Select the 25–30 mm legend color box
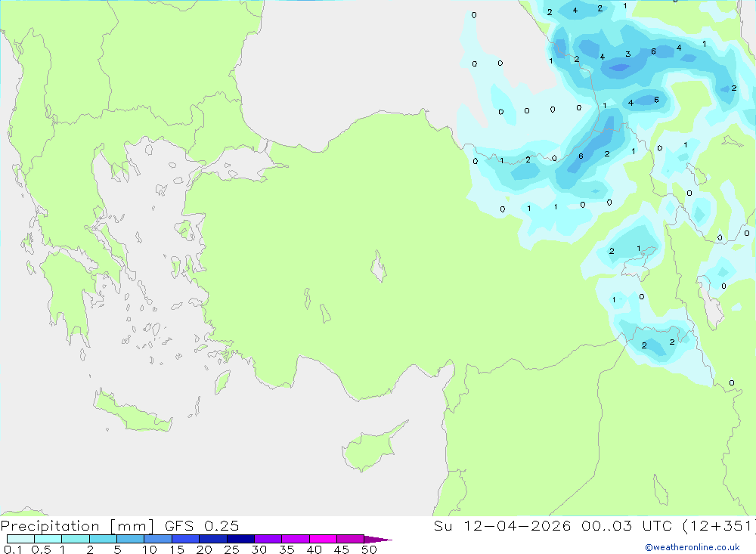This screenshot has width=756, height=554. (x=240, y=539)
